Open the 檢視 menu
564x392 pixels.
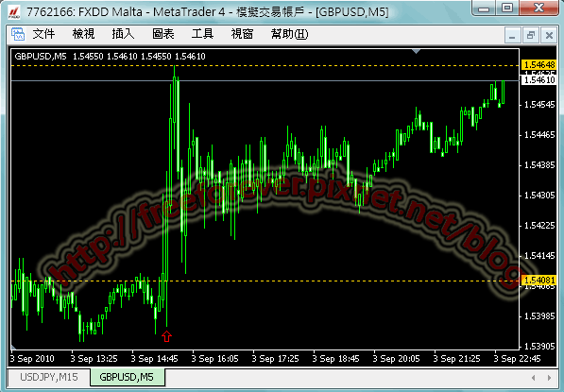click(83, 34)
